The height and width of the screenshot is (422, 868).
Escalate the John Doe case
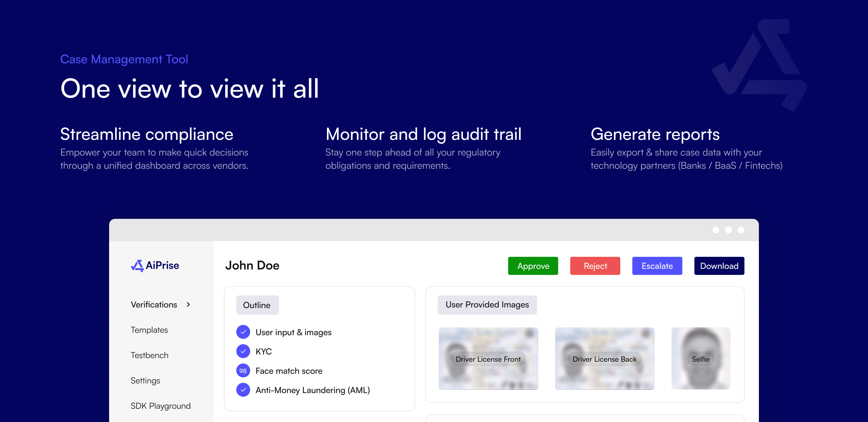(657, 266)
